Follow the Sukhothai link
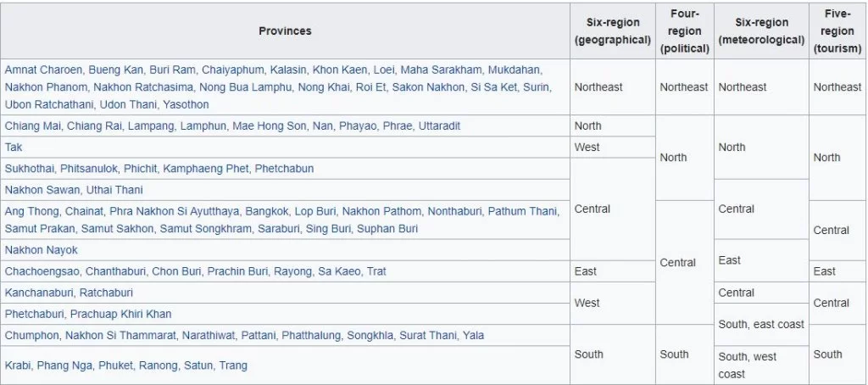 pos(30,168)
